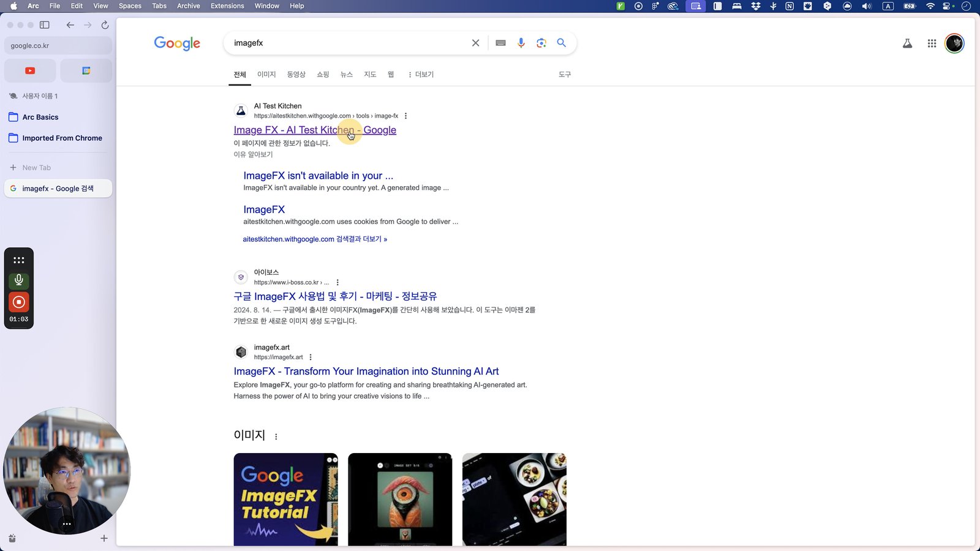980x551 pixels.
Task: Click the Google logo
Action: [177, 43]
